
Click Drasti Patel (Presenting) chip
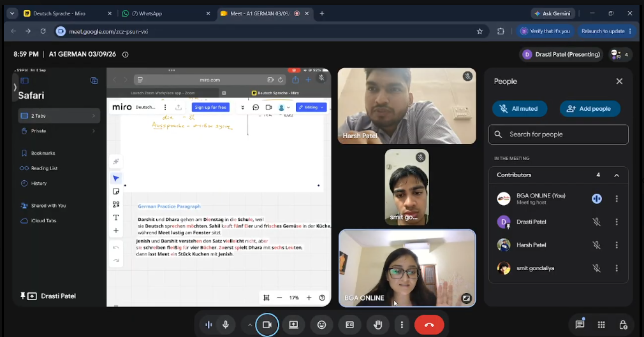561,54
